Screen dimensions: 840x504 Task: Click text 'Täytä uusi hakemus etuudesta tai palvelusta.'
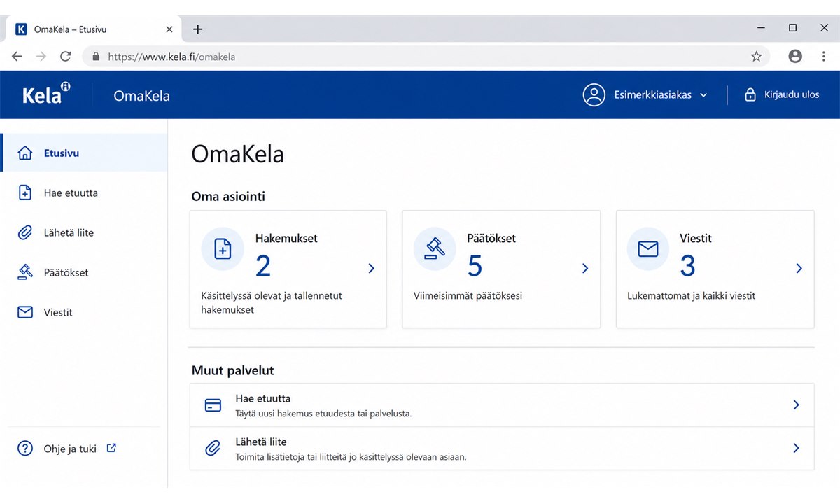(x=323, y=414)
